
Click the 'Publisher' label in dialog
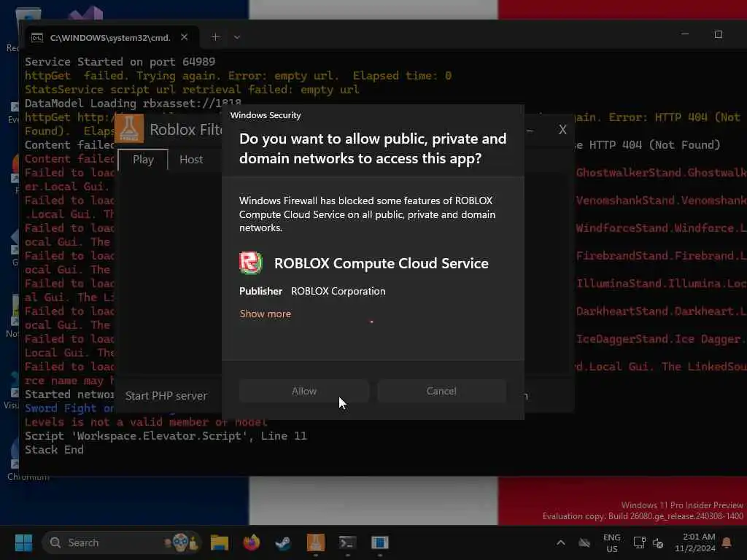point(260,291)
